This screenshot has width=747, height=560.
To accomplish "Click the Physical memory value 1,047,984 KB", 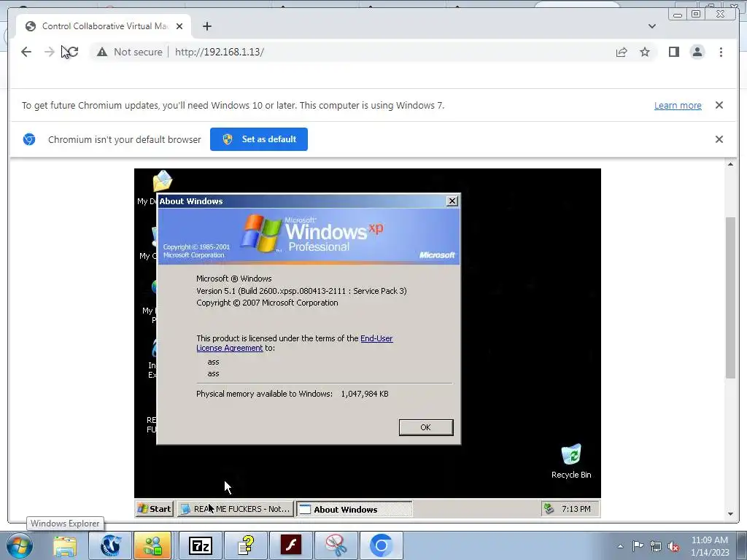I will [x=365, y=394].
